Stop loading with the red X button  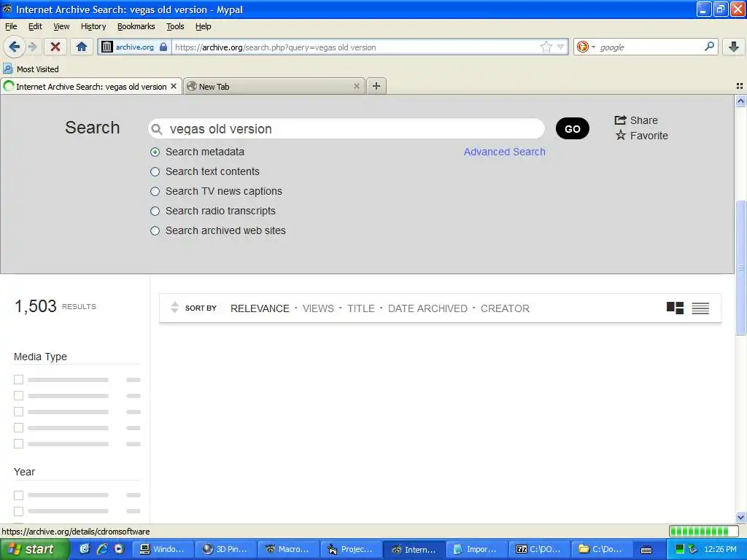55,47
